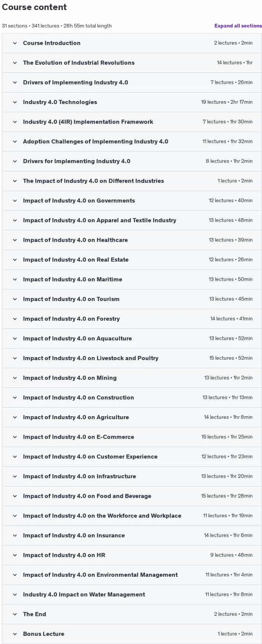262x644 pixels.
Task: Expand the Bonus Lecture chevron icon
Action: [x=15, y=634]
